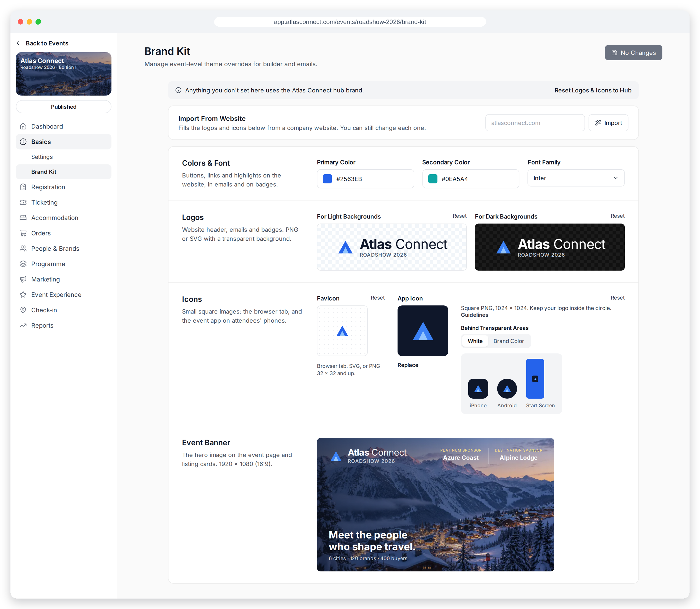Select Brand Color for transparent areas
Viewport: 700px width, 609px height.
(508, 341)
